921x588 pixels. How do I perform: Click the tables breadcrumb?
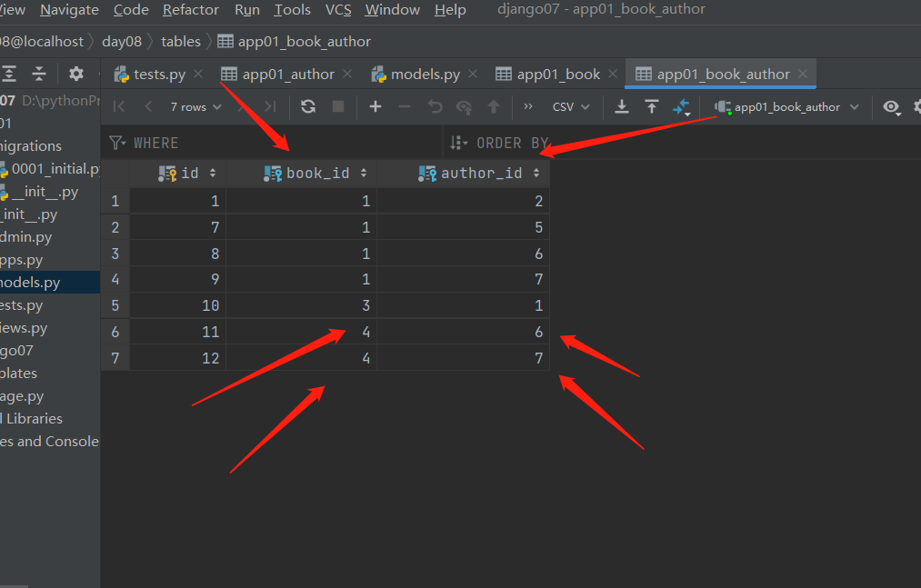coord(181,42)
